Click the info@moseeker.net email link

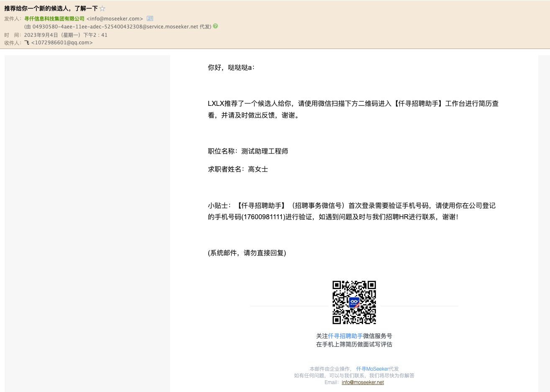[363, 382]
